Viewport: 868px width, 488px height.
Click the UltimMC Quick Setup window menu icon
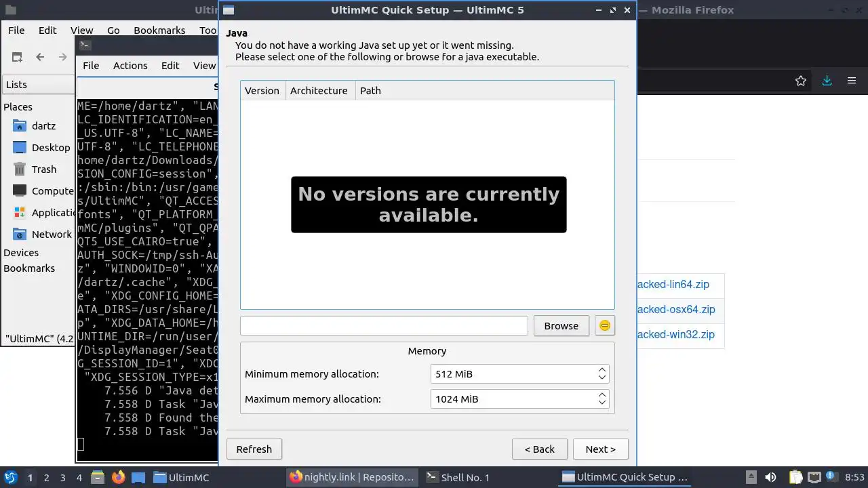tap(229, 10)
